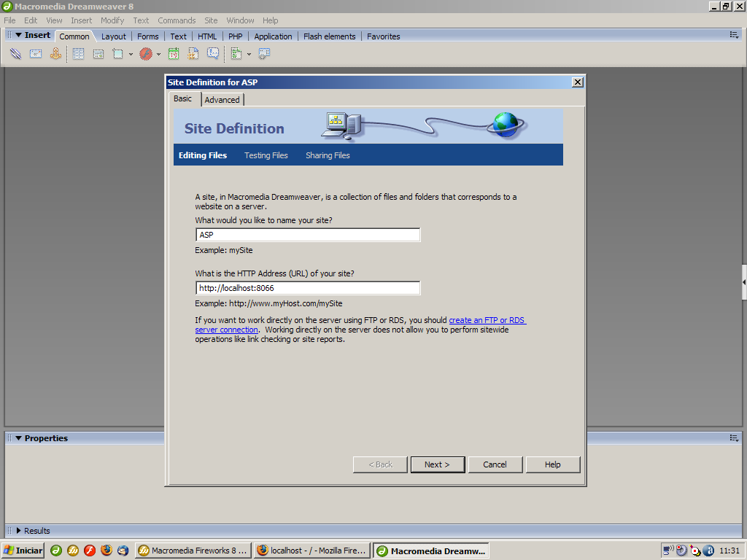This screenshot has width=747, height=560.
Task: Select the Common insert tab
Action: (74, 36)
